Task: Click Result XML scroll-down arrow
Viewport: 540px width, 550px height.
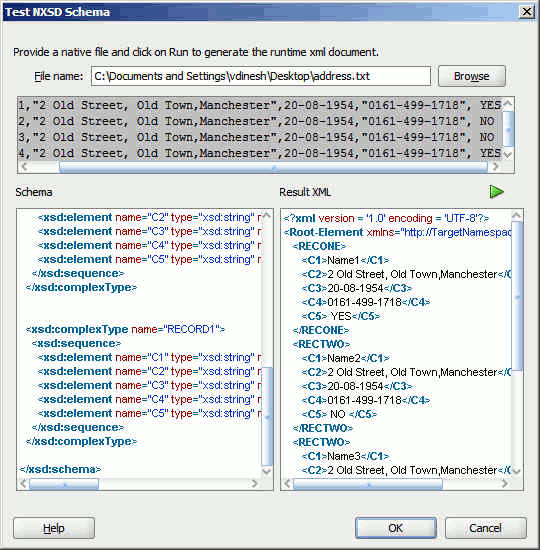Action: click(x=517, y=471)
